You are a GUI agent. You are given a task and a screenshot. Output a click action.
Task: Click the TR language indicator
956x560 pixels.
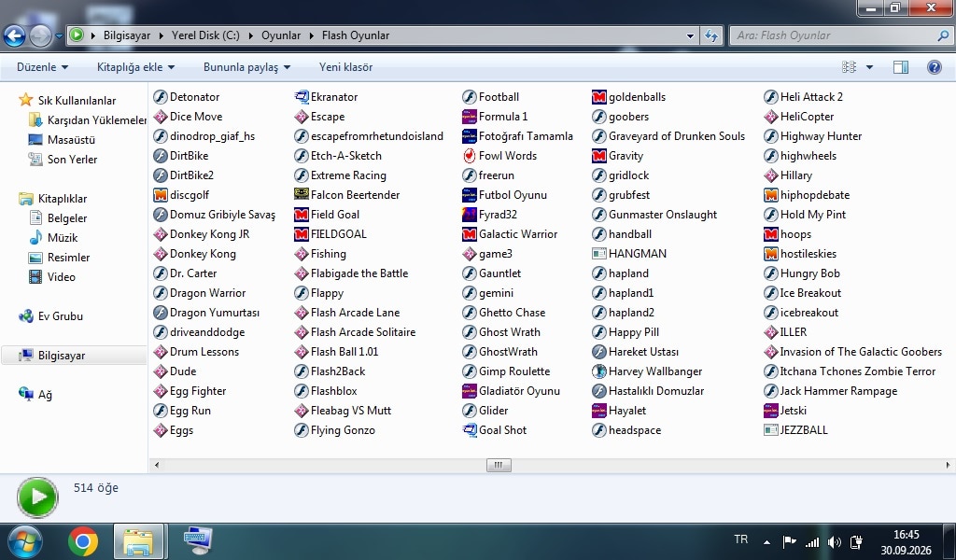coord(740,539)
